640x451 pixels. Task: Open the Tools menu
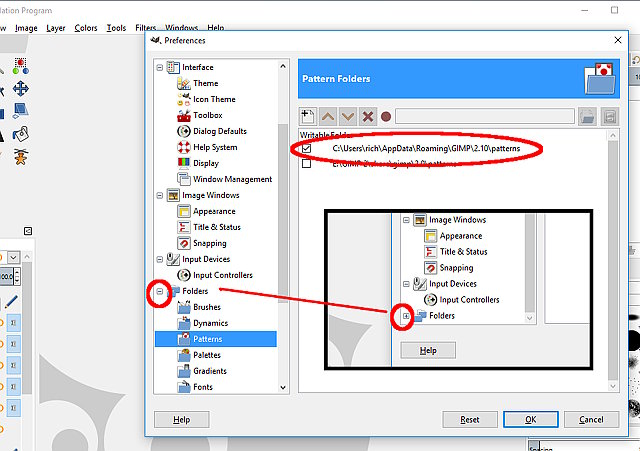(x=116, y=28)
